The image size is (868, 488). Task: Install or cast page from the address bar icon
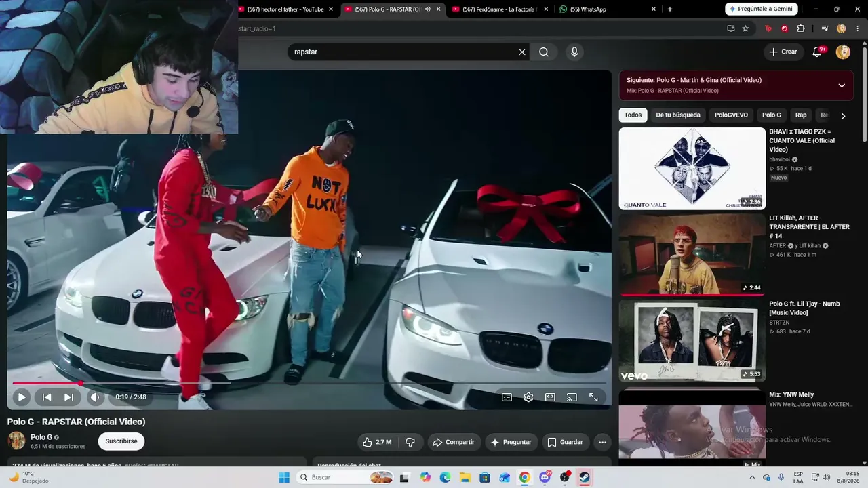[x=730, y=28]
